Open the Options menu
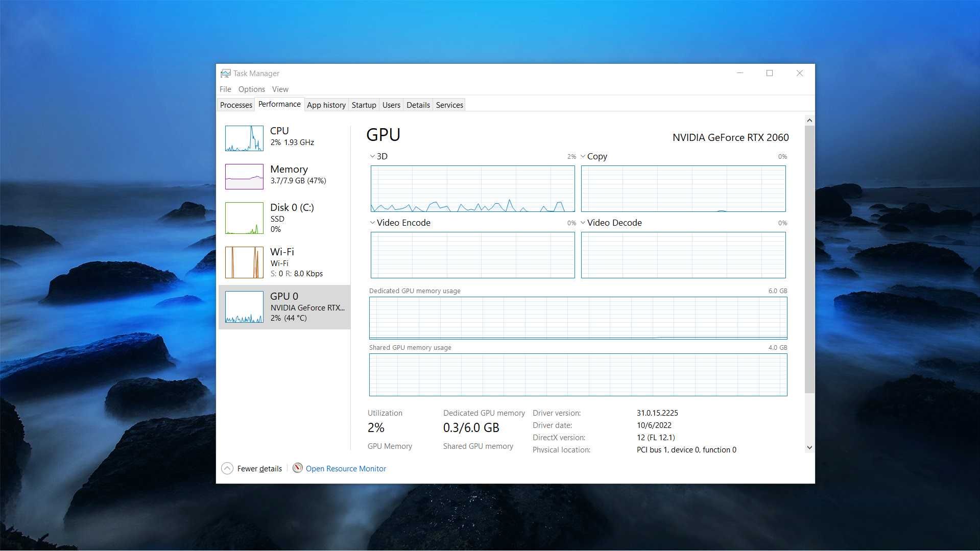This screenshot has width=980, height=551. point(251,89)
